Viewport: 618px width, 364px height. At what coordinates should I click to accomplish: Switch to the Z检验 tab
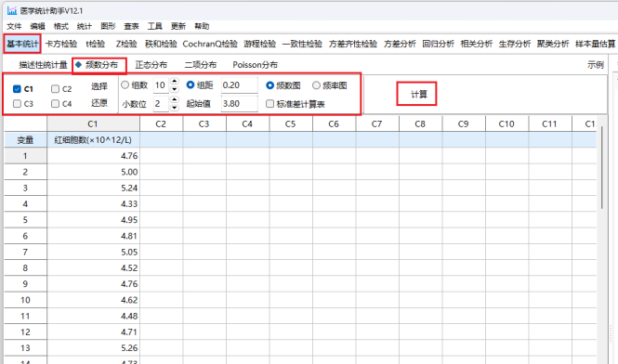(x=126, y=44)
